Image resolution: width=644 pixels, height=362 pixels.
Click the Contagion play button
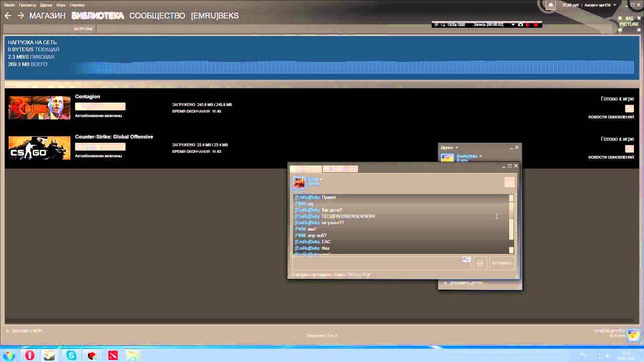coord(100,106)
